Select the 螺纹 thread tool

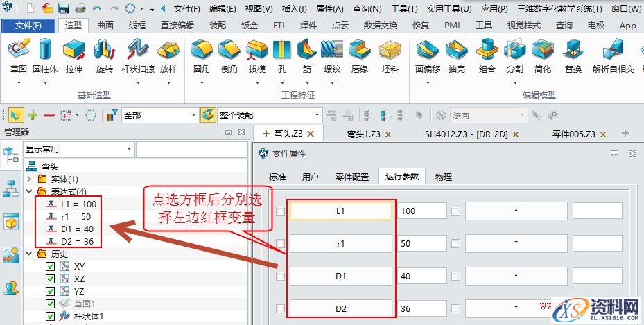[332, 56]
